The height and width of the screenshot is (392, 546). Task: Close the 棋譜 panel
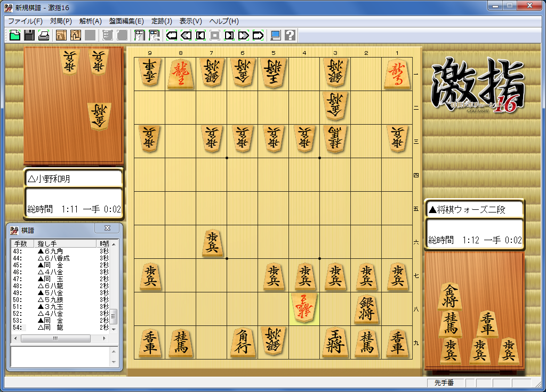point(107,228)
